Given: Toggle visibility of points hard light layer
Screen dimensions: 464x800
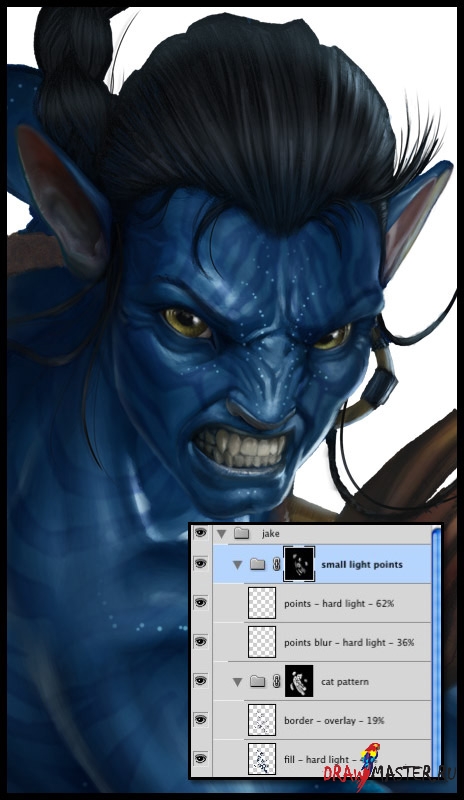Looking at the screenshot, I should point(201,603).
